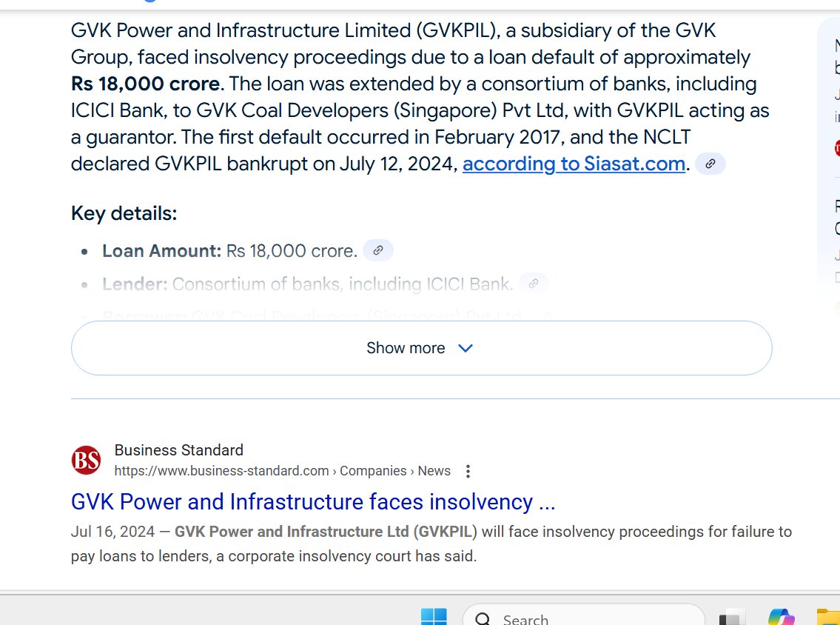This screenshot has width=840, height=625.
Task: Open Task View from the taskbar
Action: (x=732, y=618)
